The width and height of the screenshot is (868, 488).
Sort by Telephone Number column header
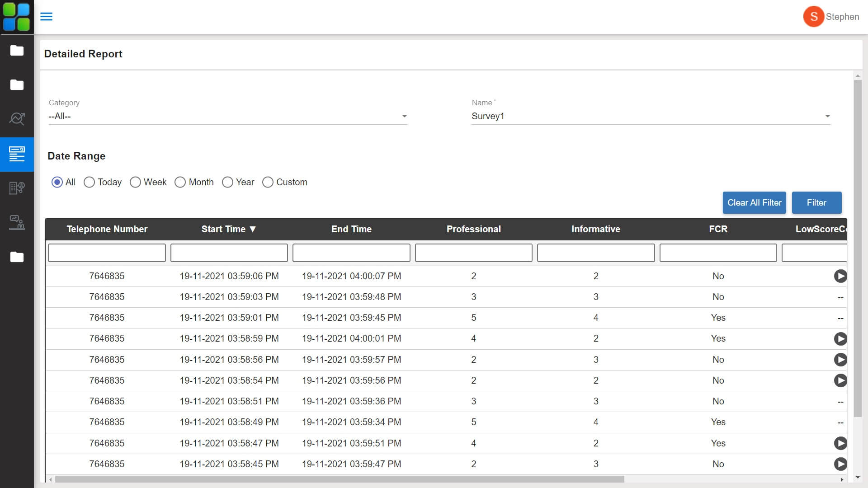click(x=107, y=229)
